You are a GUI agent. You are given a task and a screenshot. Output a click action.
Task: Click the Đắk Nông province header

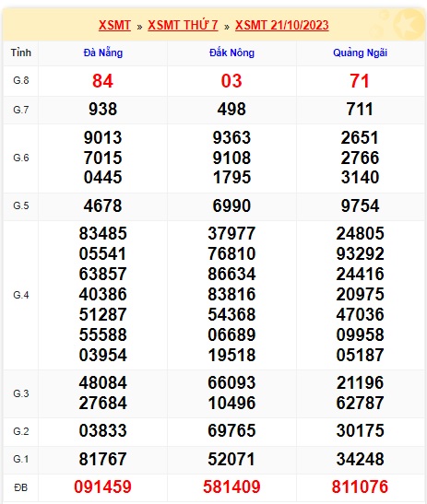click(231, 53)
